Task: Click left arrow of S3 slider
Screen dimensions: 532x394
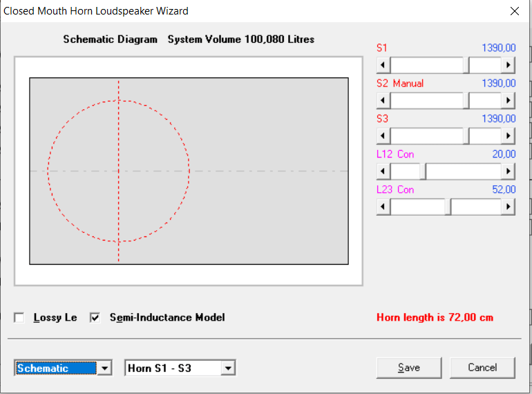Action: coord(383,135)
